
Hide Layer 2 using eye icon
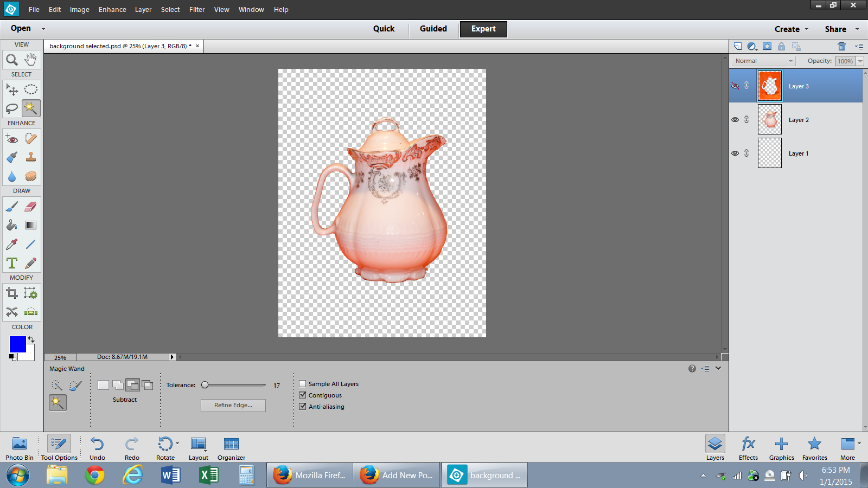(x=735, y=120)
